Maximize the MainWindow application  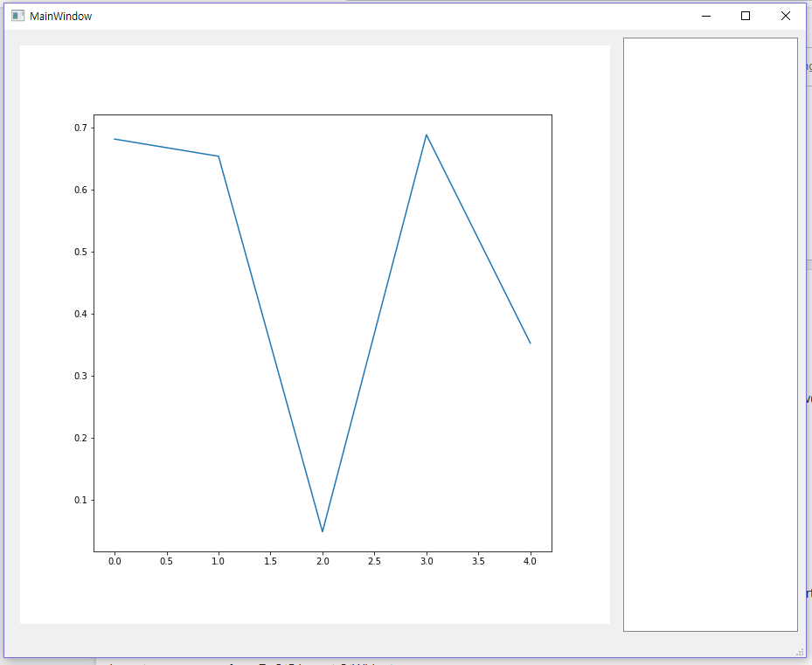coord(746,15)
